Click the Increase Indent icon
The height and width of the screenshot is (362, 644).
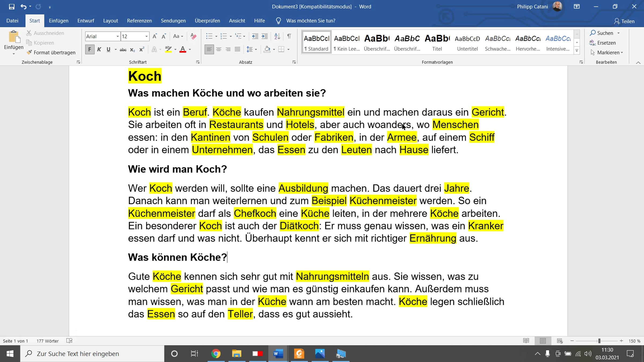tap(265, 36)
